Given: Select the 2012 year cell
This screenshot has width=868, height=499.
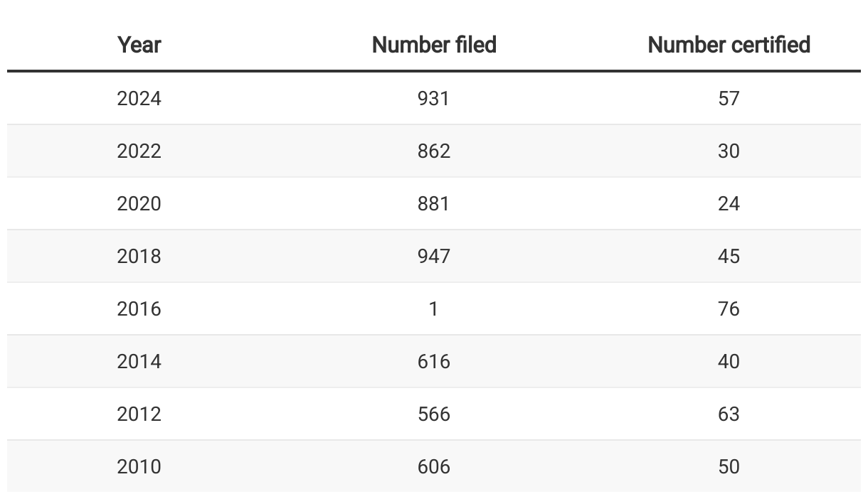Looking at the screenshot, I should point(139,414).
